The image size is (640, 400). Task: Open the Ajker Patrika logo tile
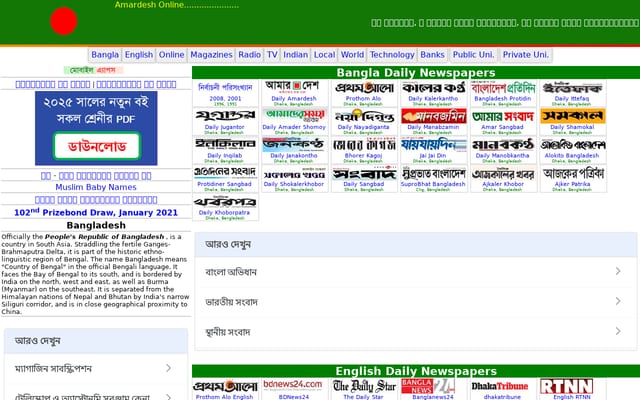point(572,173)
